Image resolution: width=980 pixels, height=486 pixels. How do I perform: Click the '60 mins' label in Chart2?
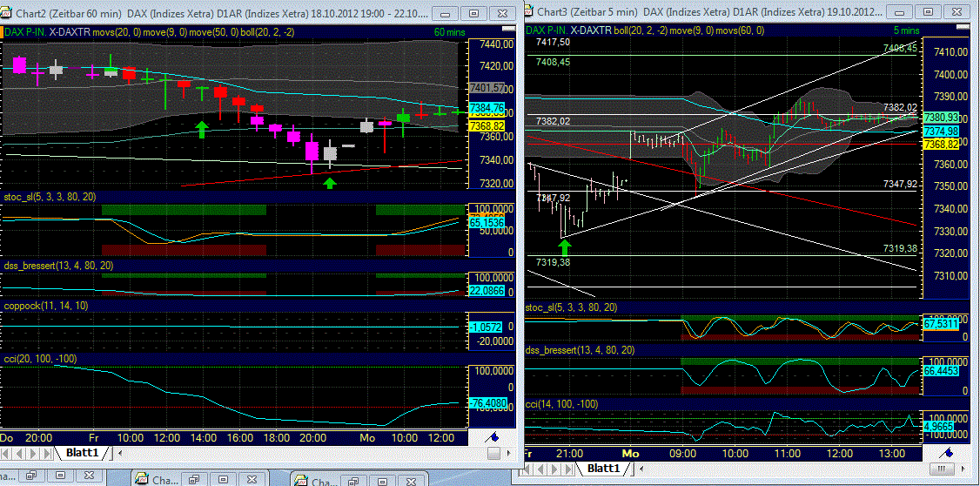pyautogui.click(x=450, y=30)
